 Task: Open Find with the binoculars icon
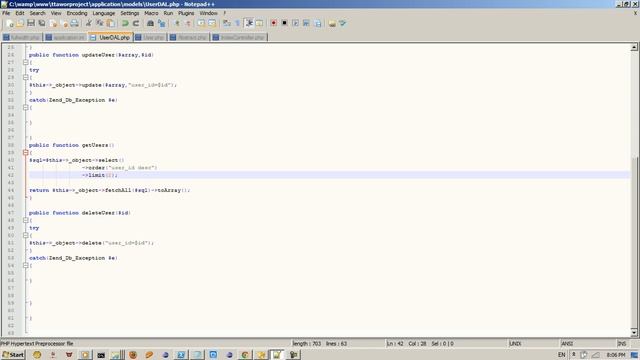point(150,23)
